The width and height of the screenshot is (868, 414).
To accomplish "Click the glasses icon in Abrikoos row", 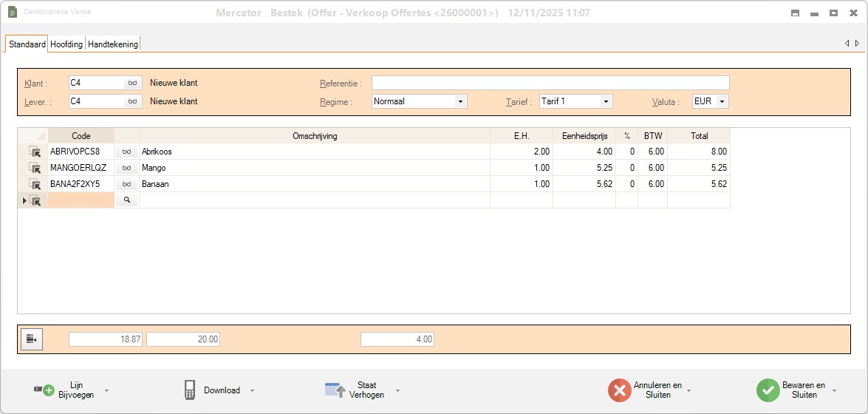I will 127,152.
